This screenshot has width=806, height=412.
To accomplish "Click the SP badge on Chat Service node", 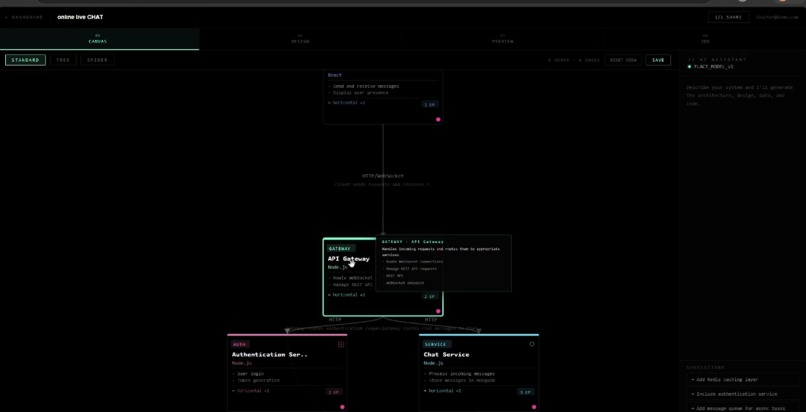I will pyautogui.click(x=525, y=392).
